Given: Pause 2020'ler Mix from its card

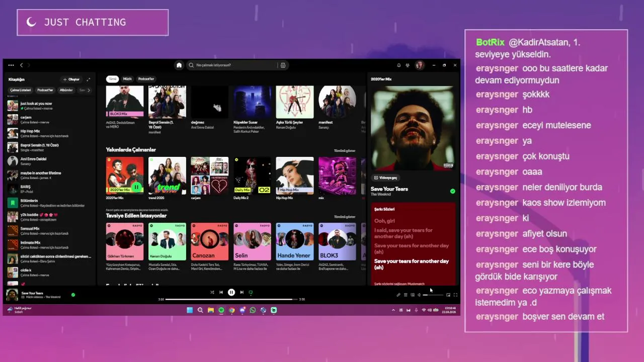Looking at the screenshot, I should click(x=136, y=187).
